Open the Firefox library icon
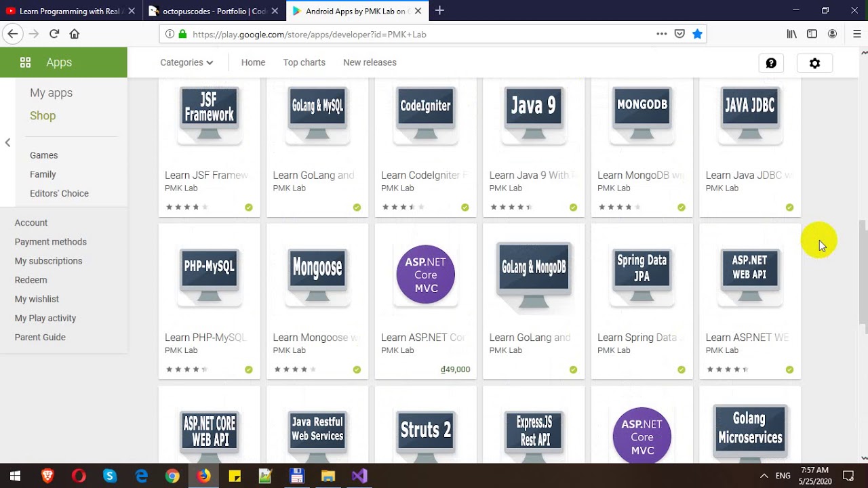This screenshot has height=488, width=868. click(x=791, y=34)
